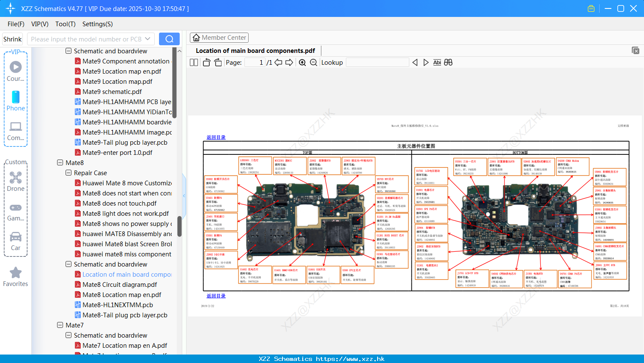The image size is (644, 363).
Task: Find next lookup result triangle
Action: coord(426,63)
